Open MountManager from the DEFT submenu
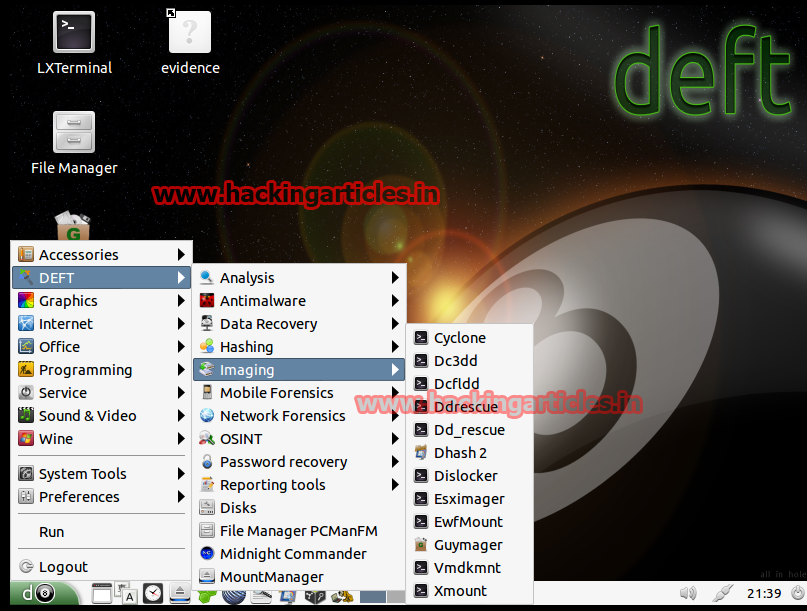807x611 pixels. [299, 577]
